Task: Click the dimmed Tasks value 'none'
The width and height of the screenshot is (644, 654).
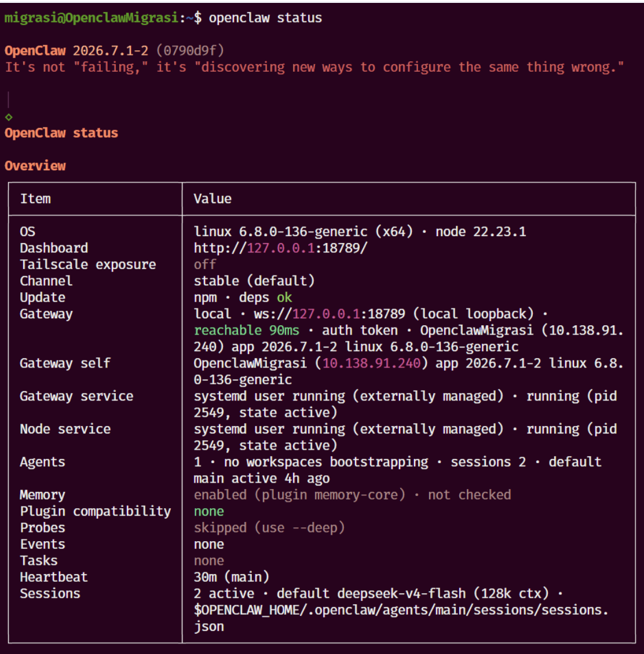Action: pos(208,561)
